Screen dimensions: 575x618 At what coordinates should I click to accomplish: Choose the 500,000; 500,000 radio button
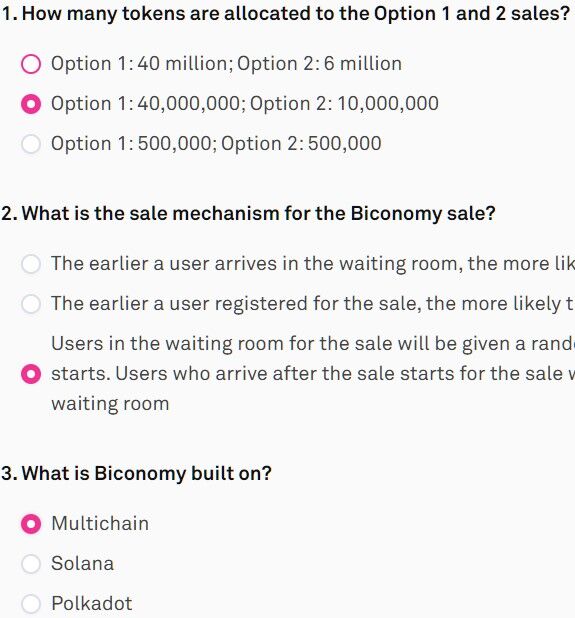pyautogui.click(x=31, y=144)
